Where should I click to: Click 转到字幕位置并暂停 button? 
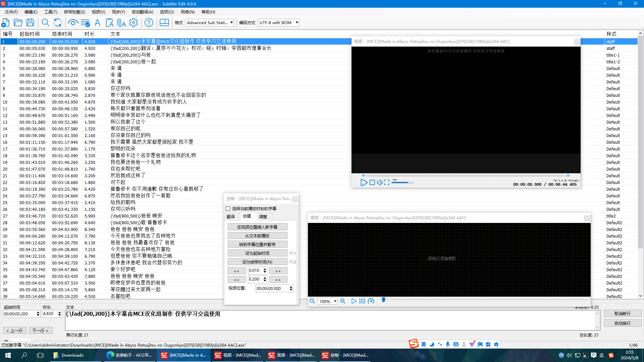pos(257,244)
